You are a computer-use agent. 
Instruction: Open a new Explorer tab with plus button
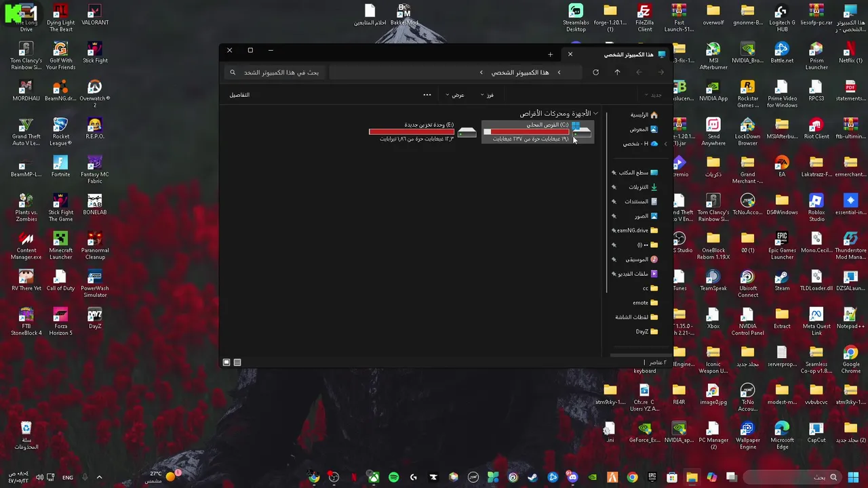click(x=550, y=54)
